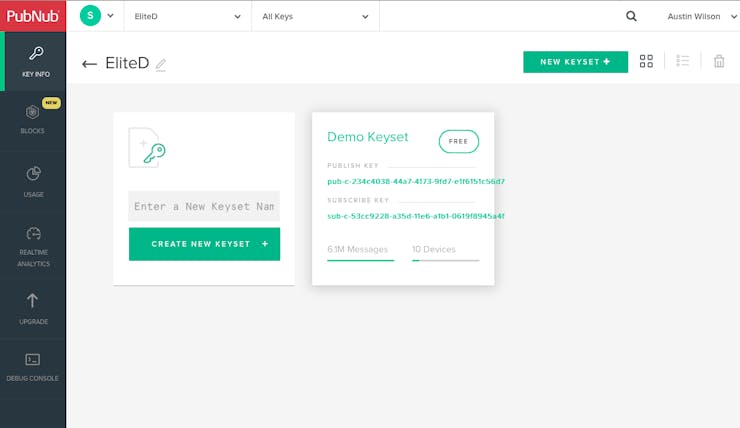Open Realtime Analytics in sidebar
Viewport: 740px width, 428px height.
(33, 246)
